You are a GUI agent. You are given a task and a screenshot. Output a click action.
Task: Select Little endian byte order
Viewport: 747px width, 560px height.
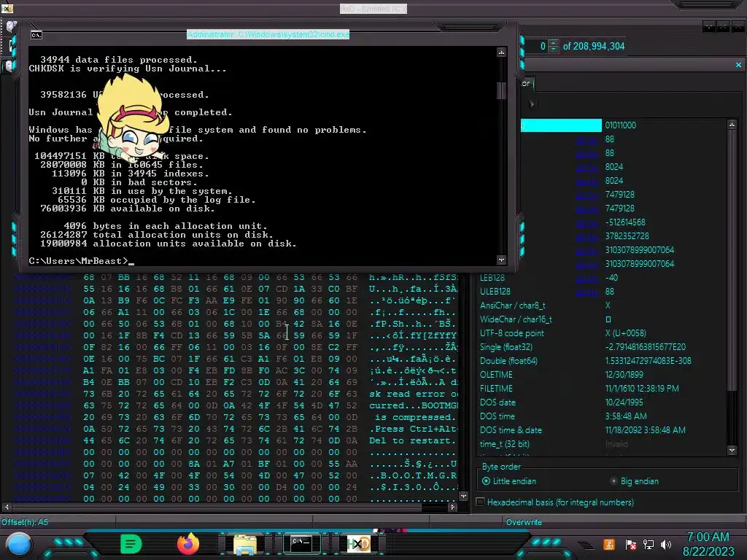pos(508,481)
